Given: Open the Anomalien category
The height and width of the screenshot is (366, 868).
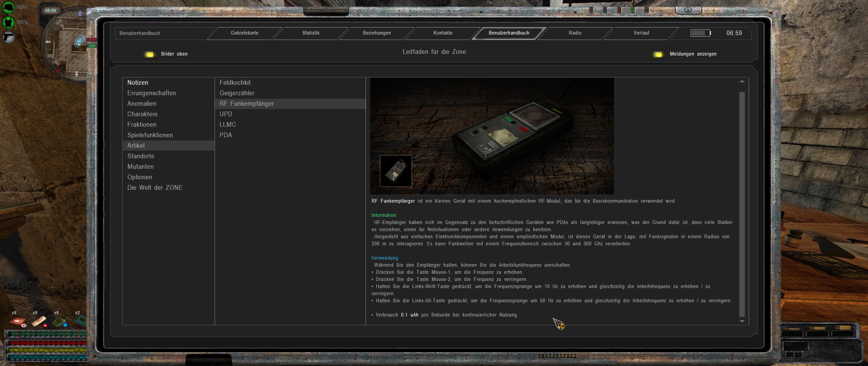Looking at the screenshot, I should 142,104.
